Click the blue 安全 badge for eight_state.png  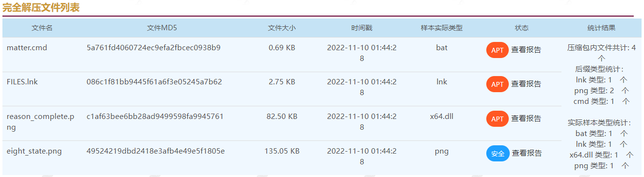click(x=498, y=154)
